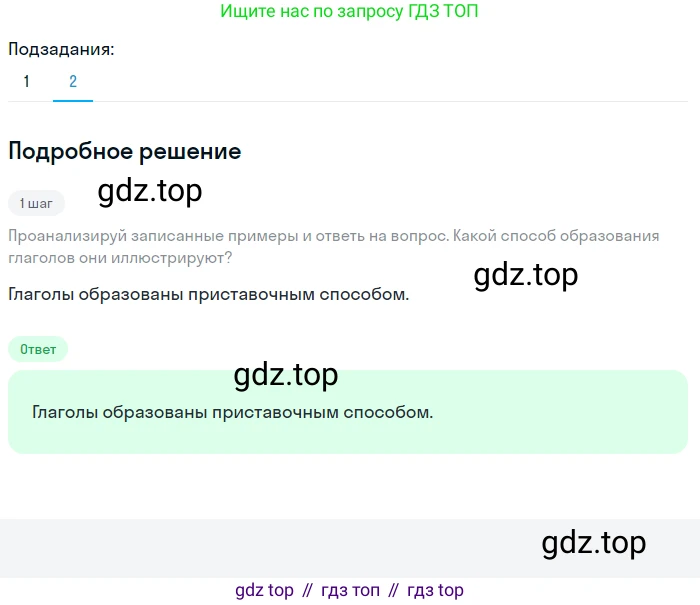700x605 pixels.
Task: Open the last 'гдз top' footer link
Action: coord(436,590)
